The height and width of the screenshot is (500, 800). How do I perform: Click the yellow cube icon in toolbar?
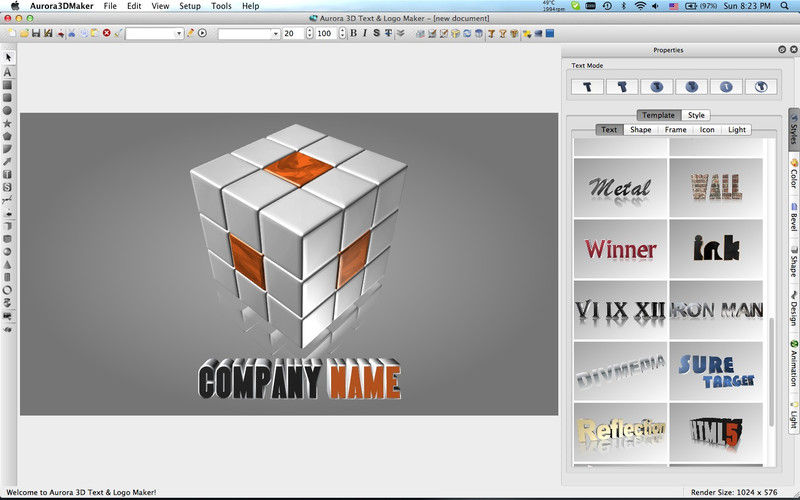(455, 34)
